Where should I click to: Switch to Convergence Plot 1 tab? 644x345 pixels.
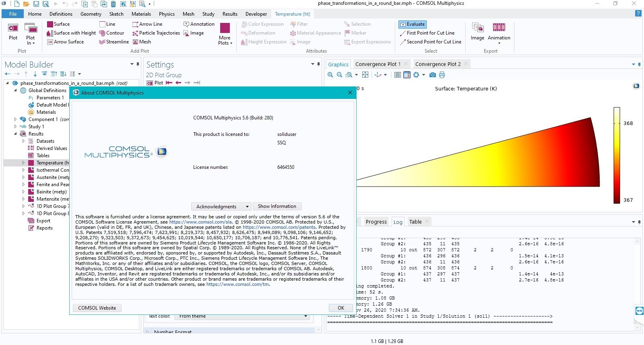[378, 64]
